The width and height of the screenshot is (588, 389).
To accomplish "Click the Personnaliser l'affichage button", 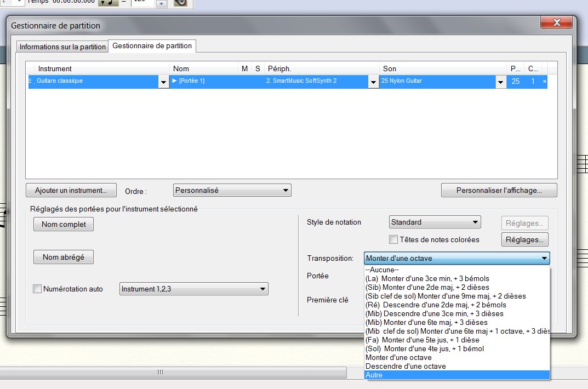I will 499,190.
